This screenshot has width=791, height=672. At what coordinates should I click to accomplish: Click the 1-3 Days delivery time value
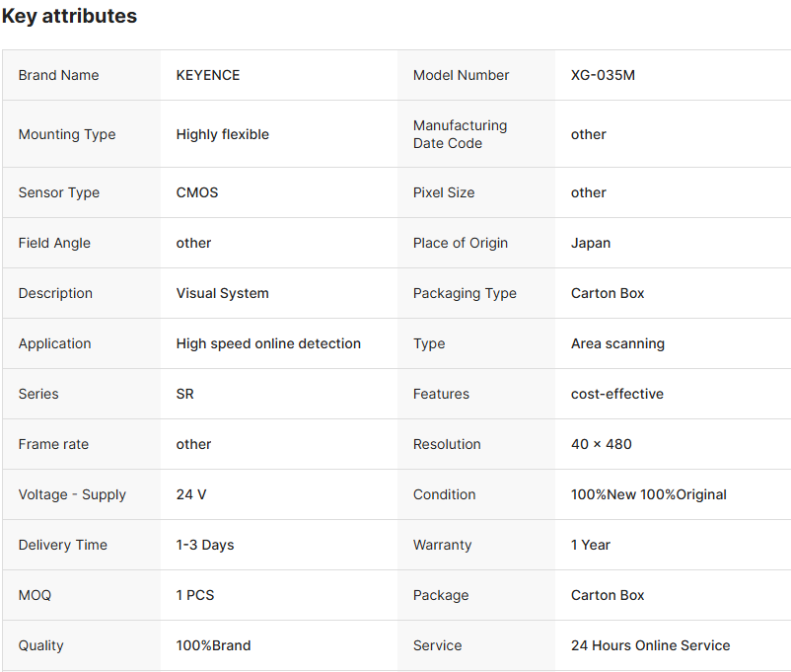(205, 545)
